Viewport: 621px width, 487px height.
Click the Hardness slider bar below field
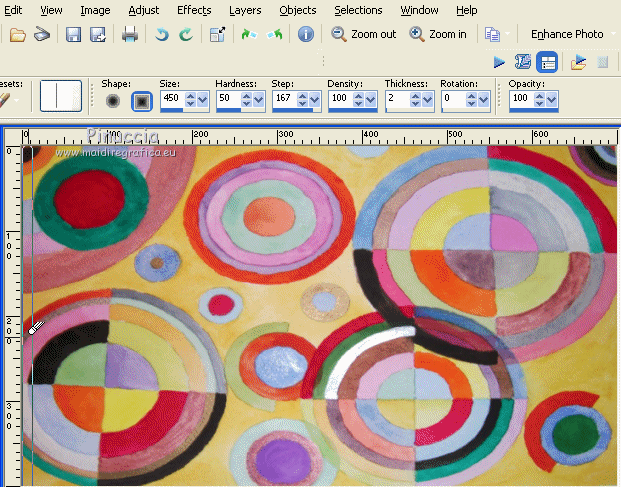(x=240, y=112)
